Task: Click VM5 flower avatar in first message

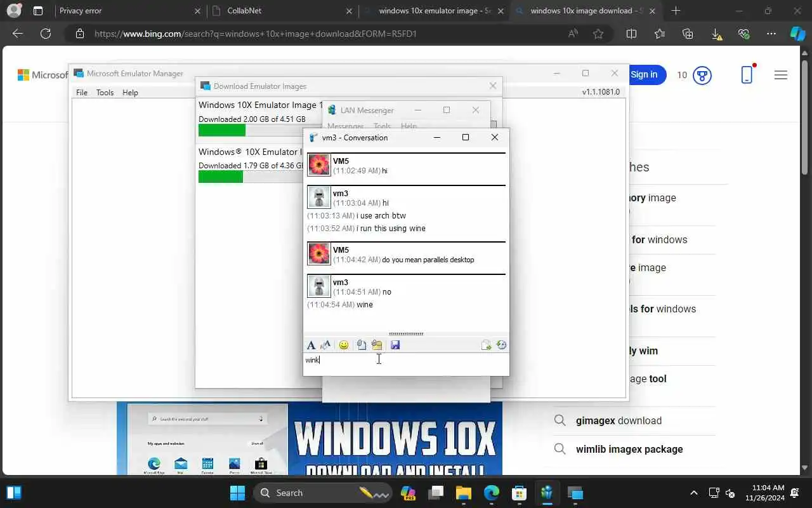Action: tap(319, 165)
